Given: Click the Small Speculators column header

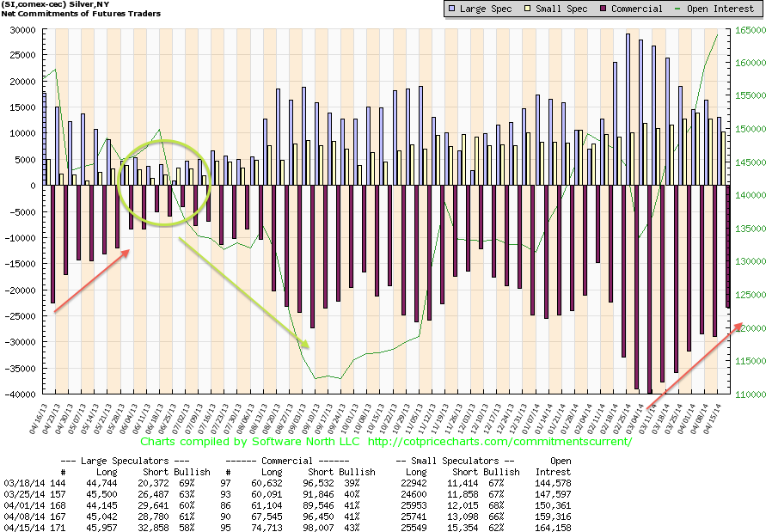Looking at the screenshot, I should coord(455,462).
